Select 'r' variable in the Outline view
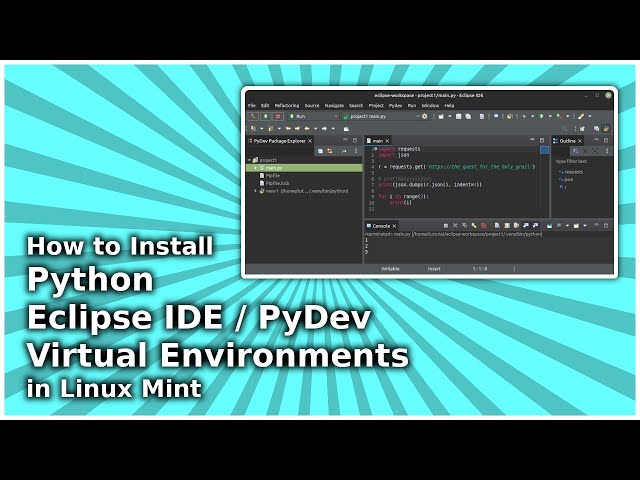640x480 pixels. coord(562,187)
